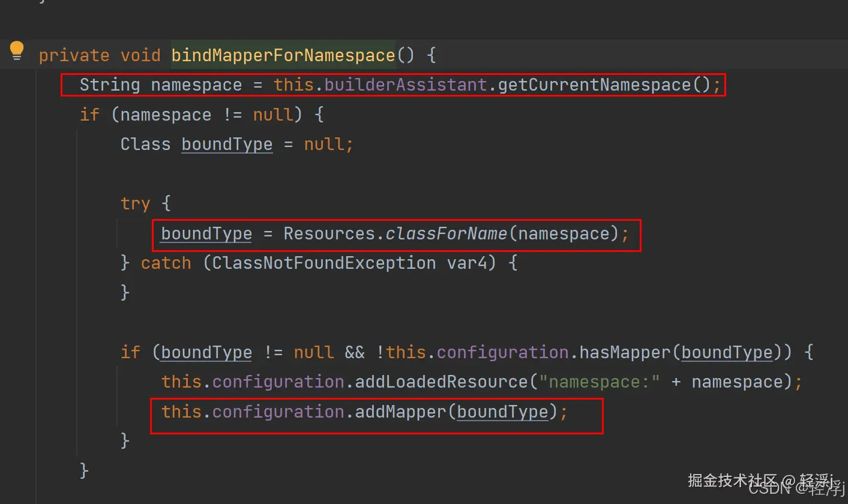The height and width of the screenshot is (504, 848).
Task: Click boundType argument inside hasMapper
Action: click(727, 352)
